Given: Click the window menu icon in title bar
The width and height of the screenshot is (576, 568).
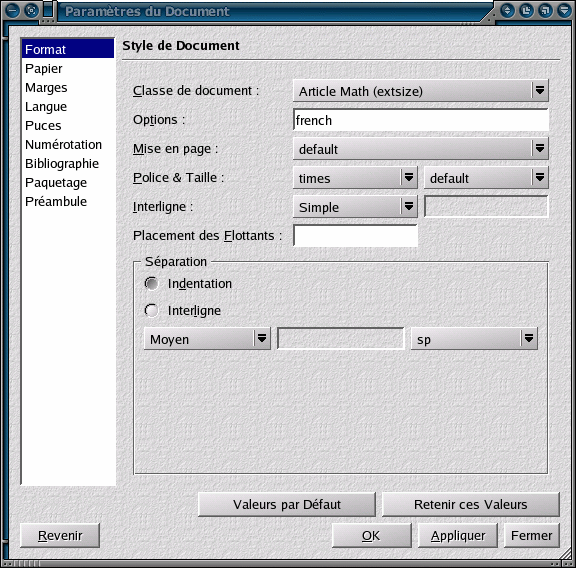Looking at the screenshot, I should coord(12,10).
